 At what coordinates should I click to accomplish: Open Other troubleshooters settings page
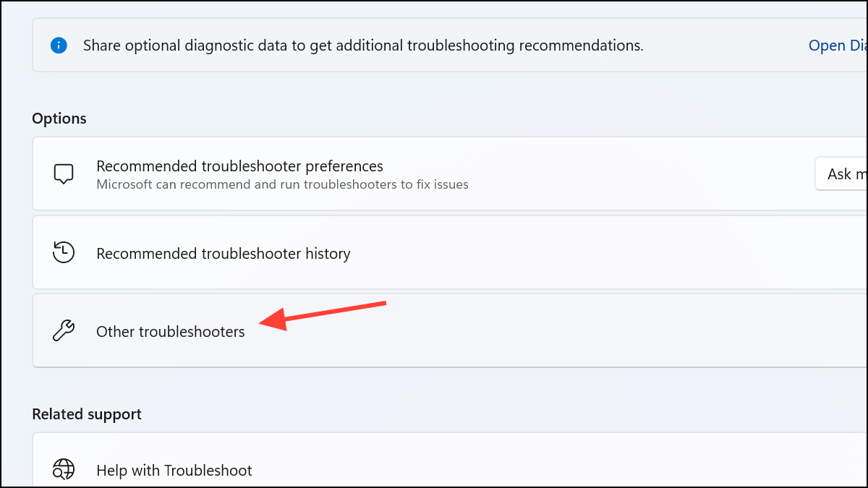pyautogui.click(x=289, y=330)
